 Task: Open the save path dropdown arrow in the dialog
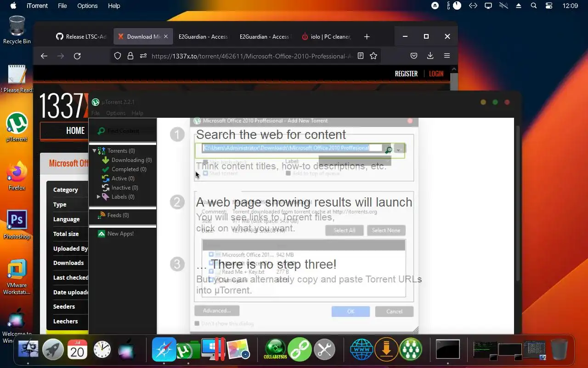399,149
